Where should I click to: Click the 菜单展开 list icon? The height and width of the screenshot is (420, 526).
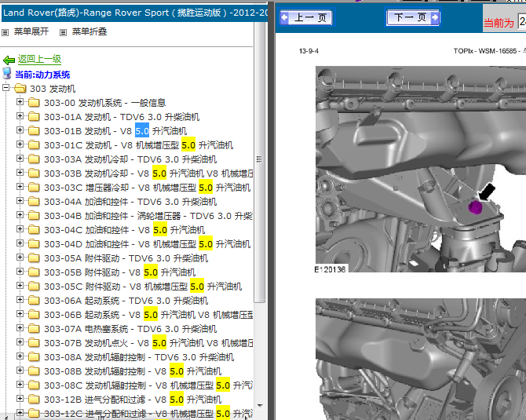(x=5, y=32)
